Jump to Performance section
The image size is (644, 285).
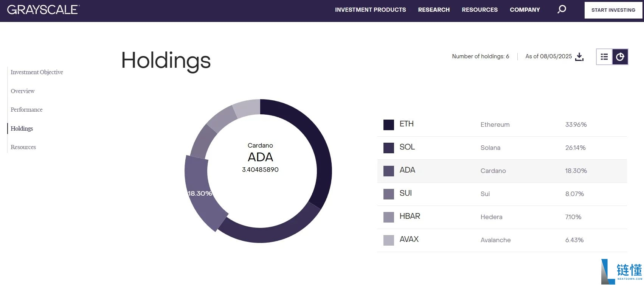(x=26, y=109)
